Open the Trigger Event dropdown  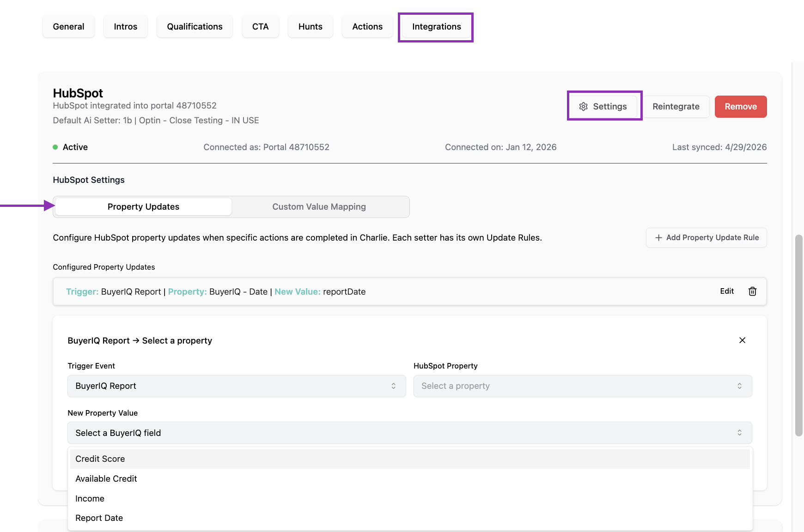pos(237,386)
